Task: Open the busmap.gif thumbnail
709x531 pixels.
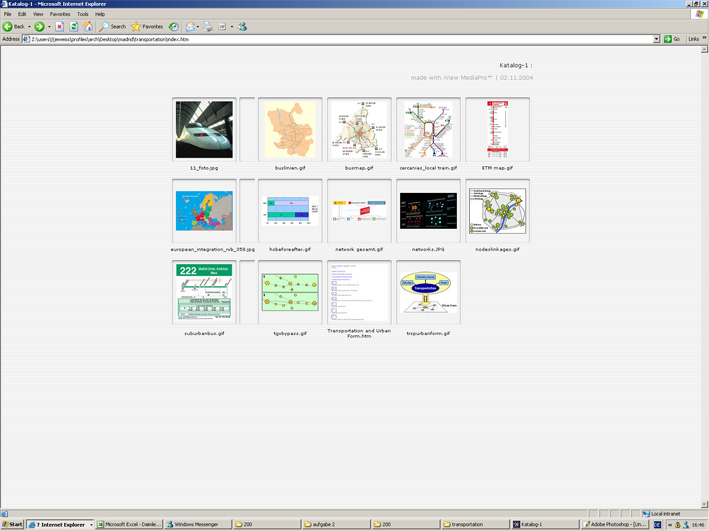Action: (x=359, y=129)
